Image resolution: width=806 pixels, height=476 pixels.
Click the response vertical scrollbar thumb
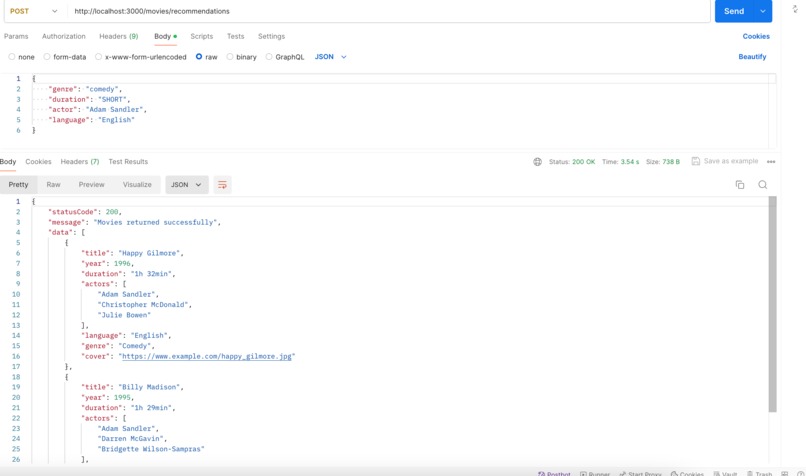click(773, 304)
